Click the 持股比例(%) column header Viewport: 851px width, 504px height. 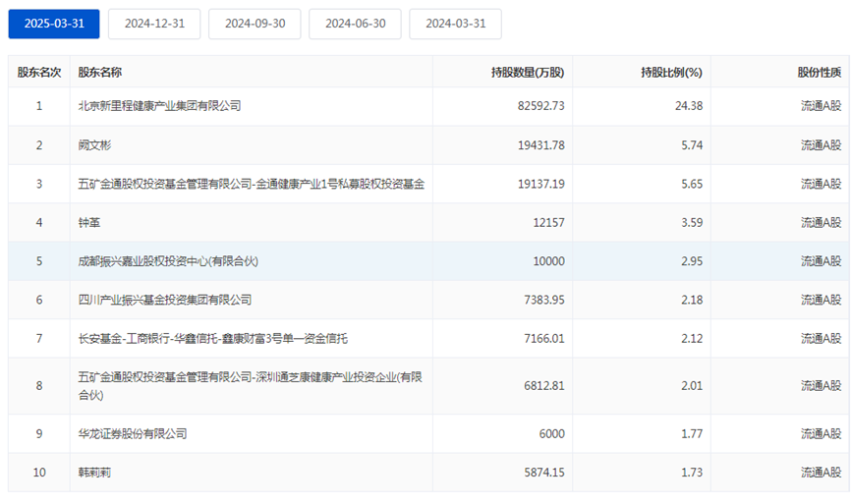pos(671,72)
